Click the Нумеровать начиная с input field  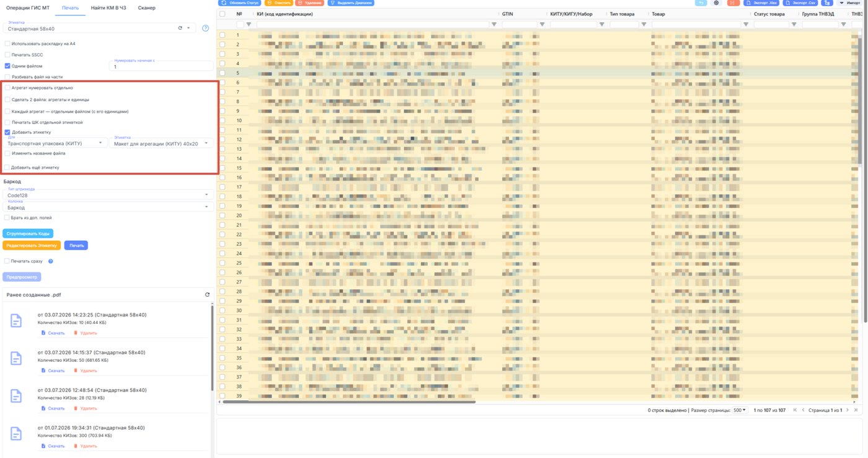tap(161, 65)
